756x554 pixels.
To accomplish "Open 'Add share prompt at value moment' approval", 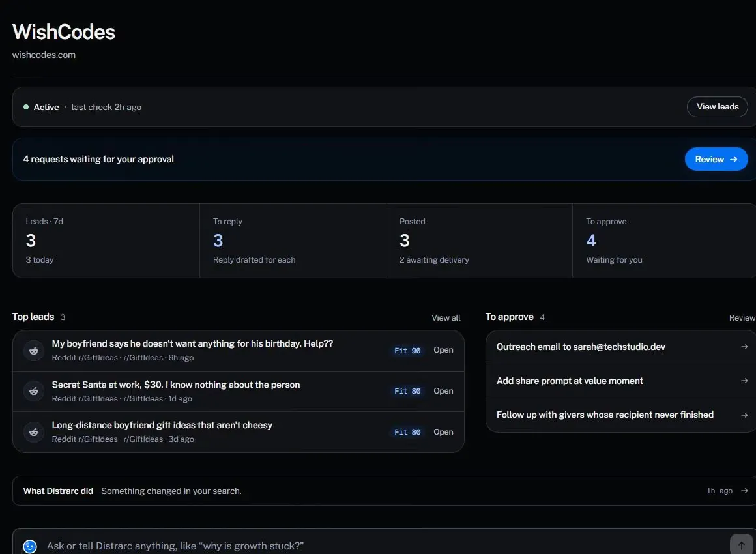I will pos(621,381).
